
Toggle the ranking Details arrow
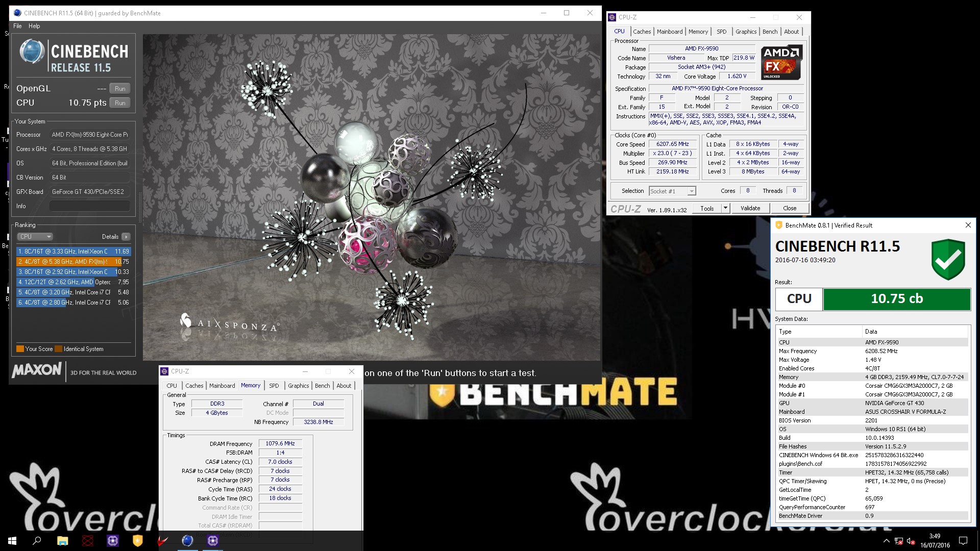pyautogui.click(x=126, y=237)
